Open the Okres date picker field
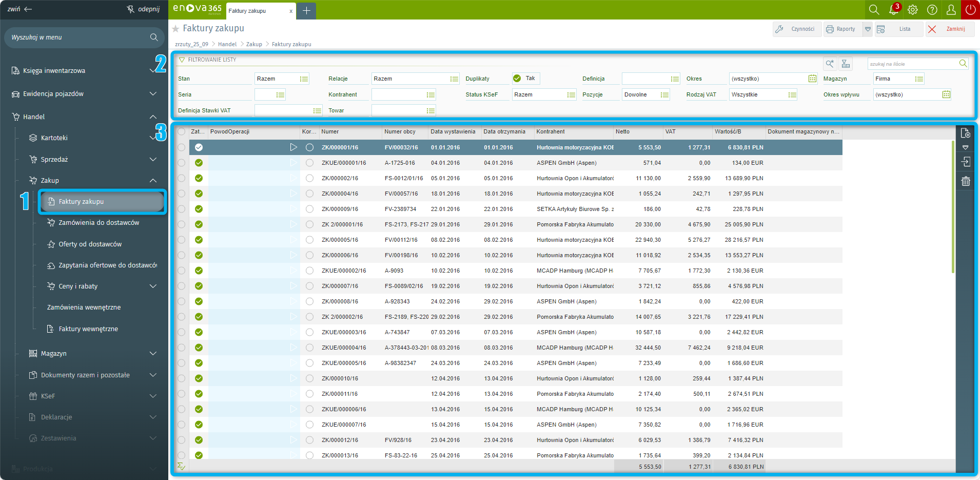Screen dimensions: 980x480 [812, 79]
